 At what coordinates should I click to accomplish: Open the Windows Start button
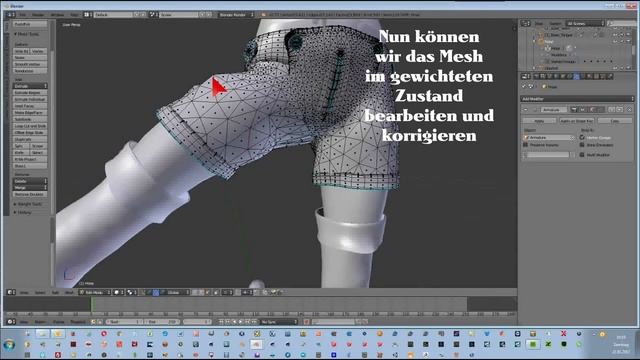click(9, 345)
